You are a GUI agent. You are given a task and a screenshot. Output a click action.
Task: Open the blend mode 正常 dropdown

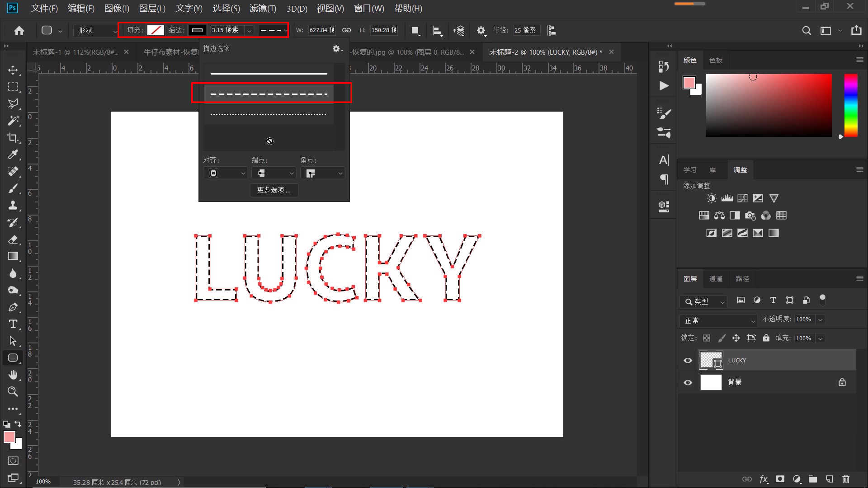point(718,320)
